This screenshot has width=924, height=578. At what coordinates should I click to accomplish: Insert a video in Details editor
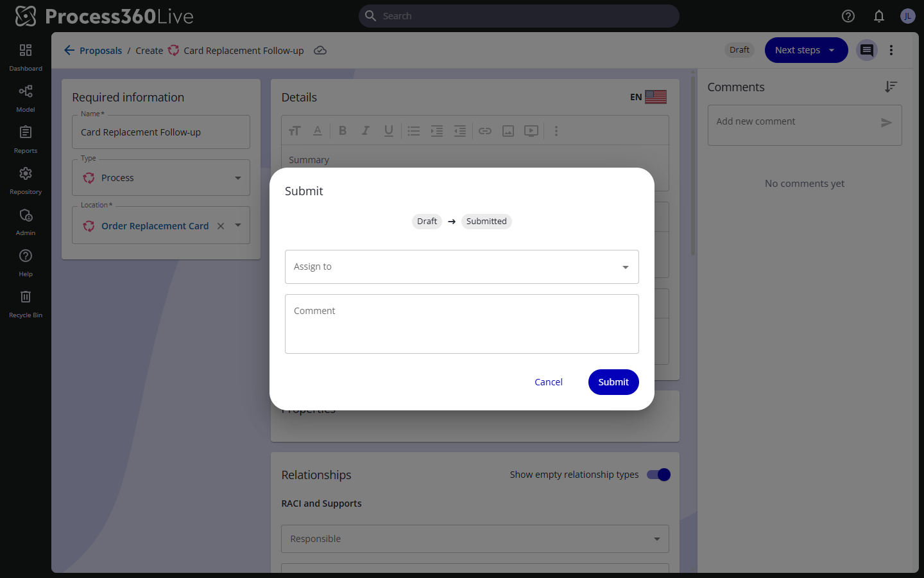click(x=531, y=131)
